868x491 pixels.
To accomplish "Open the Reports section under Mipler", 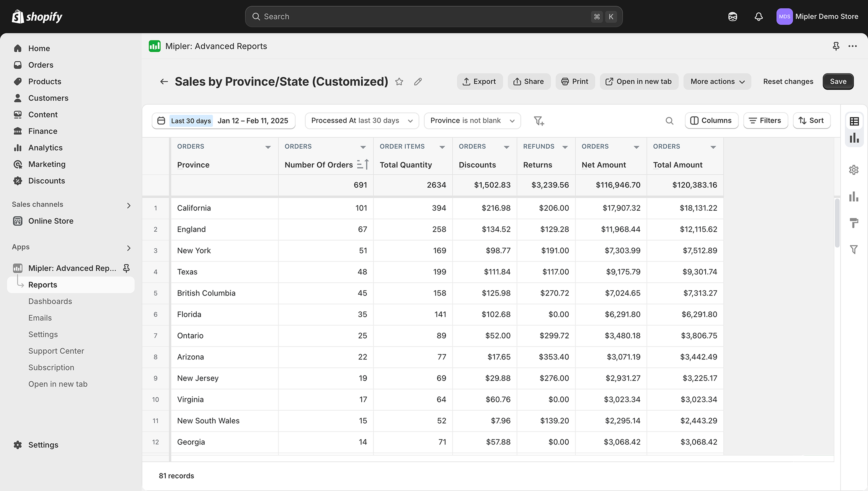I will pyautogui.click(x=43, y=284).
